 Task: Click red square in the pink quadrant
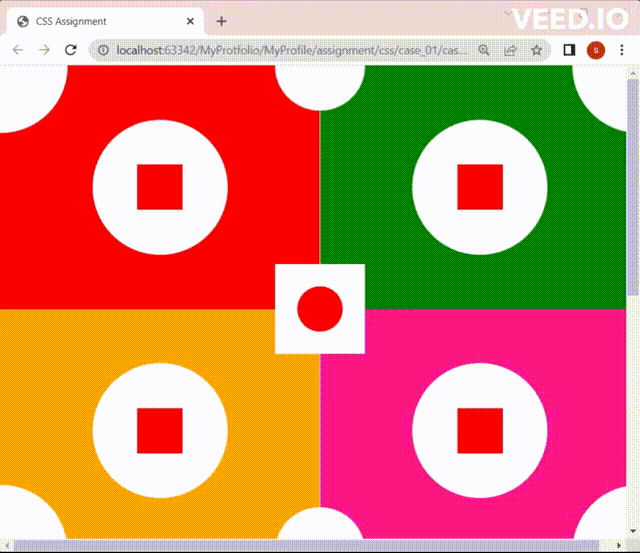coord(480,430)
